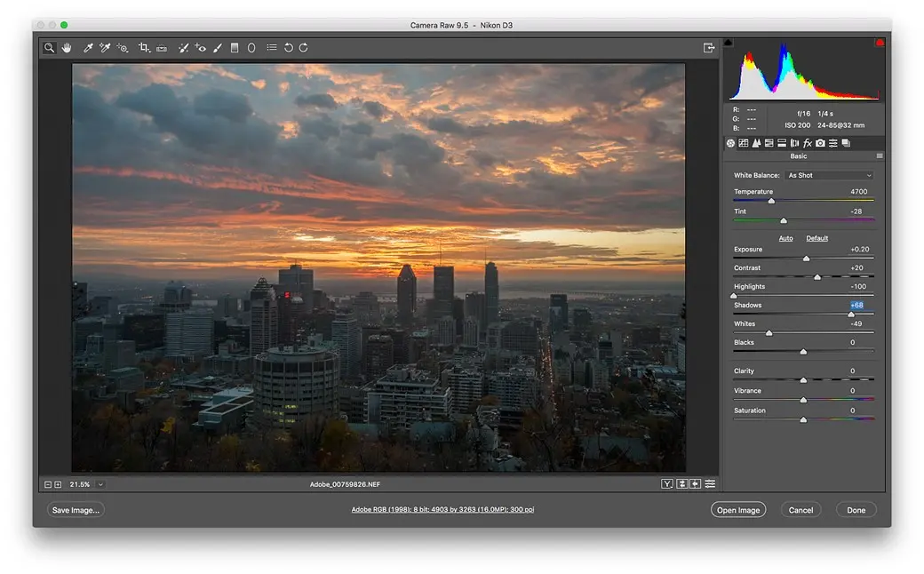Open the Basic panel options menu
Screen dimensions: 924x574
point(880,156)
